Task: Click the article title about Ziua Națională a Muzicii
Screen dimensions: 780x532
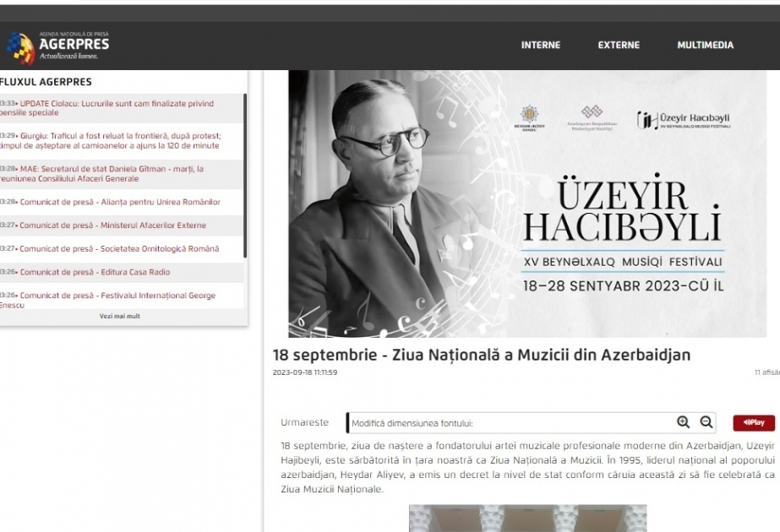Action: pos(482,355)
